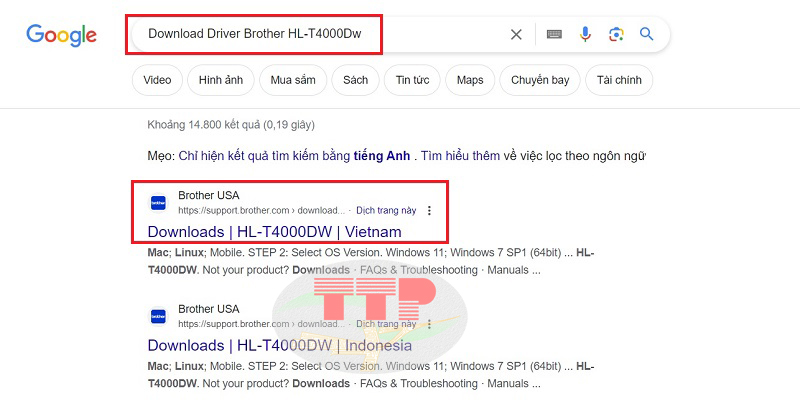The image size is (800, 409).
Task: Click the Brother favicon of the Vietnam result
Action: click(x=158, y=203)
